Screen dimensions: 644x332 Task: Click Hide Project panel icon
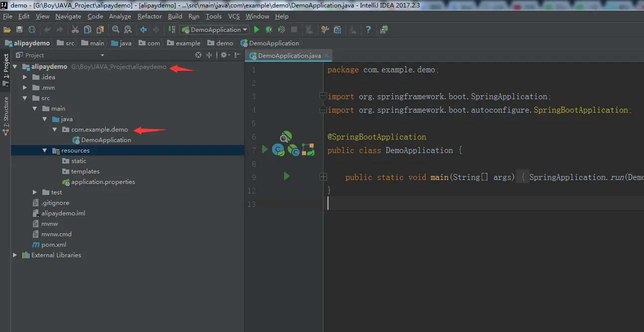click(x=238, y=55)
